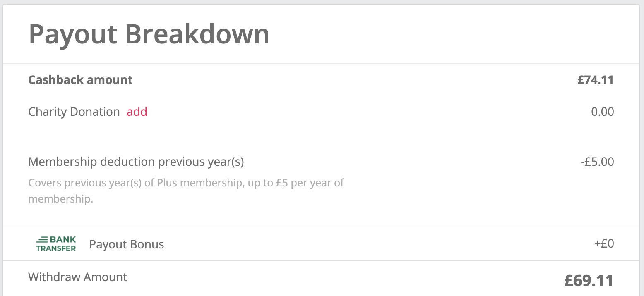Click the green TRANSFER emblem
644x296 pixels.
[55, 248]
